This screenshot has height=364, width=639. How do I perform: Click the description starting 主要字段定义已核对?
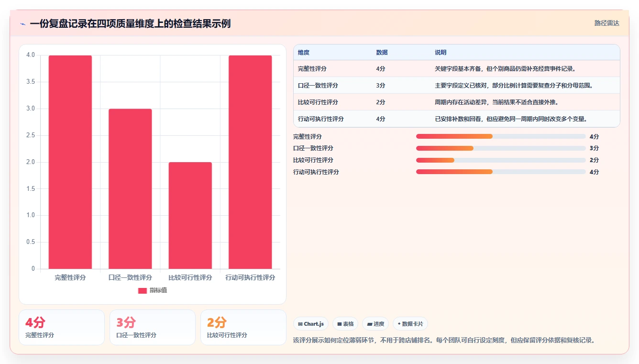(x=514, y=86)
